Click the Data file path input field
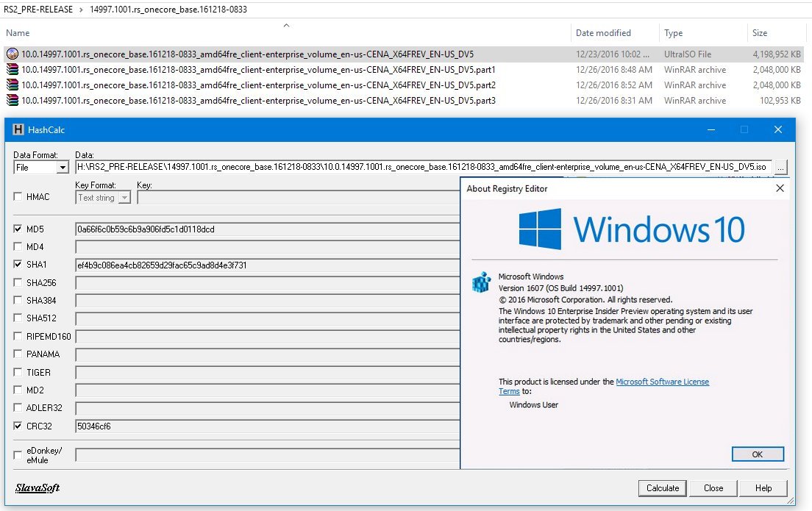Screen dimensions: 812x511 point(424,167)
